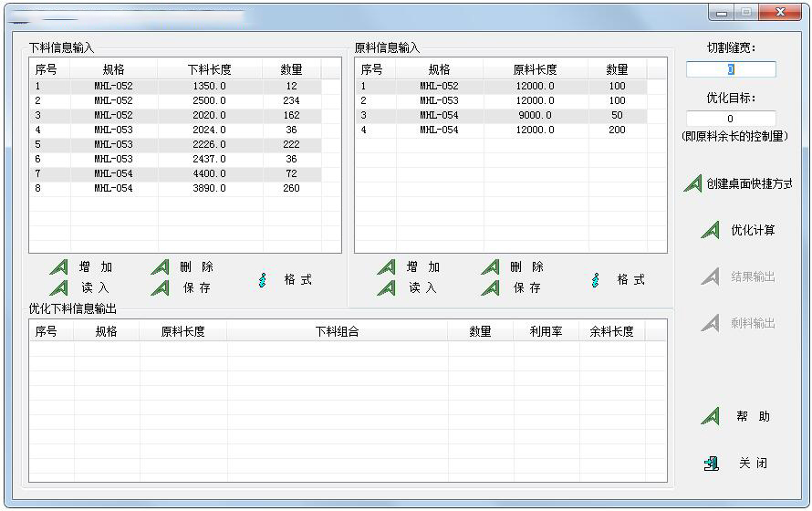Select cell 2437.0 in 下料信息 table
Screen dimensions: 812x511
209,159
